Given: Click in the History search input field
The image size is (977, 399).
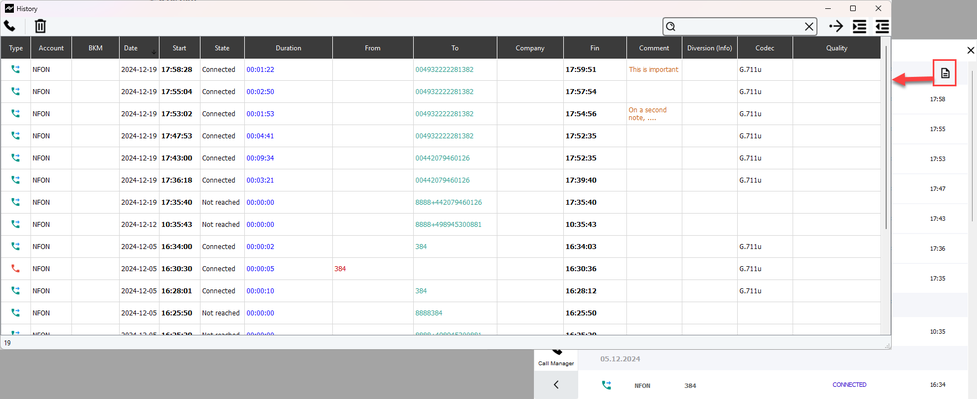Looking at the screenshot, I should pyautogui.click(x=740, y=26).
